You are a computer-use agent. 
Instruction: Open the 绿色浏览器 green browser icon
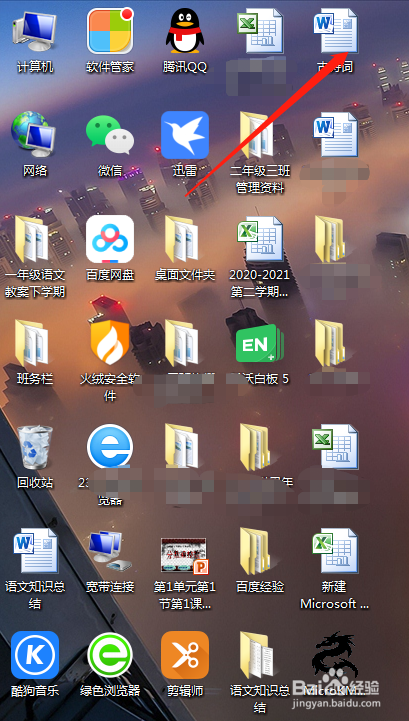tap(110, 655)
